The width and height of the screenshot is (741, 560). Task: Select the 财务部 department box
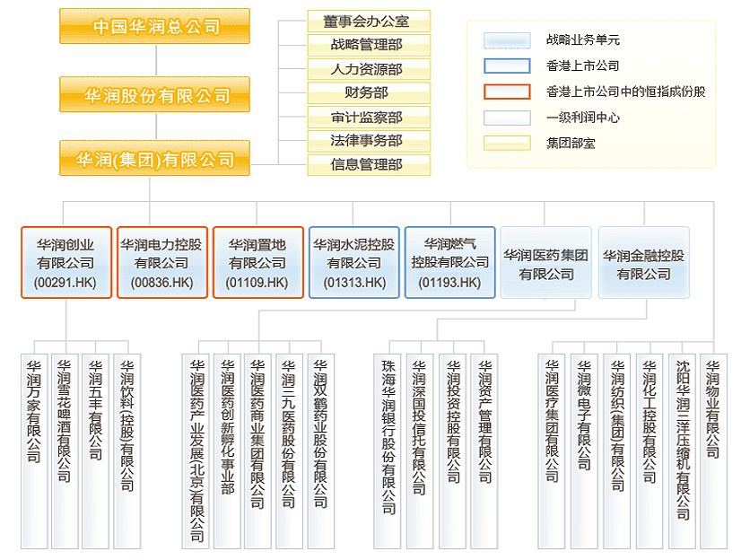click(368, 92)
